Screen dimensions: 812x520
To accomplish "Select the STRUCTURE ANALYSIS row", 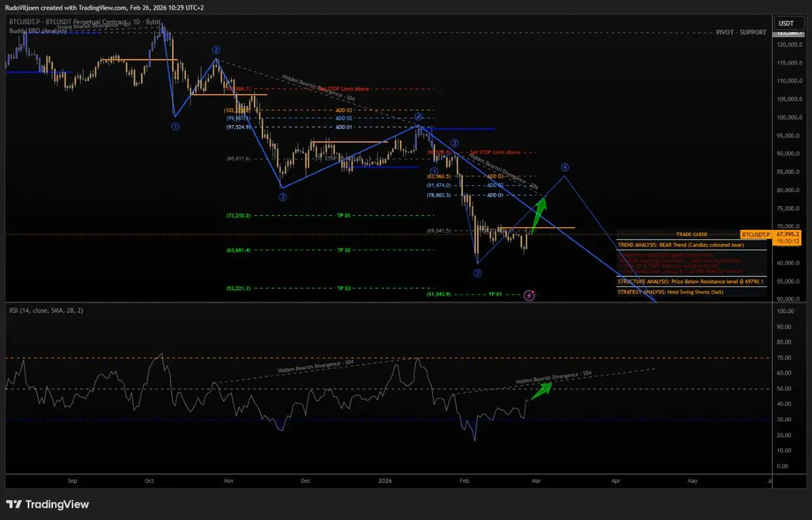I will click(x=692, y=281).
